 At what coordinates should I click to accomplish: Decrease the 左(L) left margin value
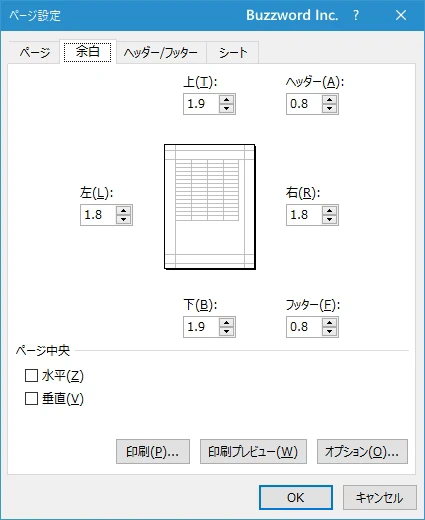(124, 219)
